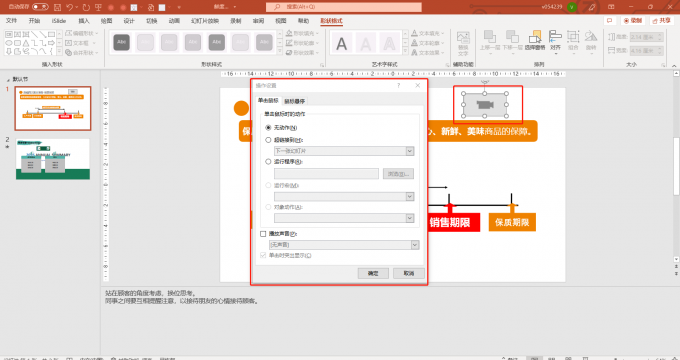
Task: Click the 确定 (OK) button in dialog
Action: [x=373, y=273]
